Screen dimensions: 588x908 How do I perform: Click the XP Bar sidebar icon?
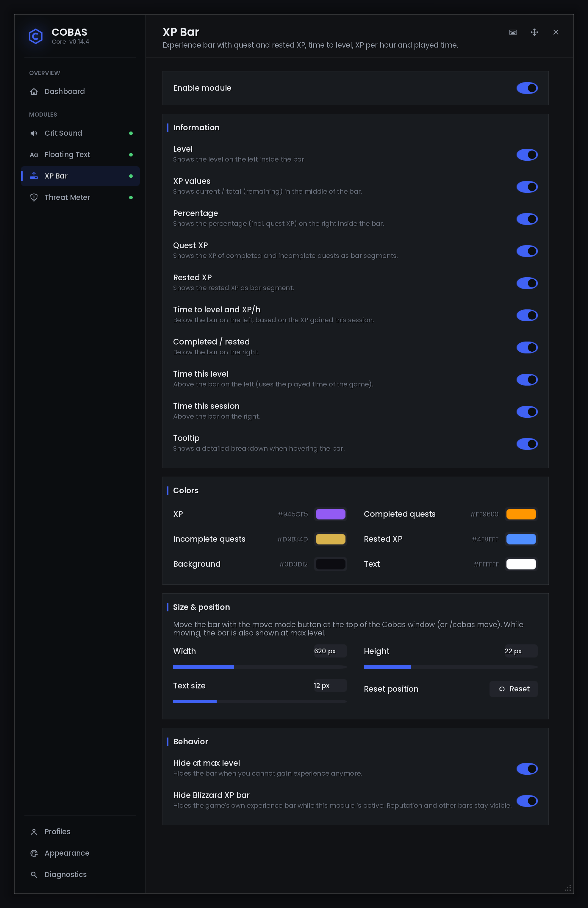click(x=34, y=176)
